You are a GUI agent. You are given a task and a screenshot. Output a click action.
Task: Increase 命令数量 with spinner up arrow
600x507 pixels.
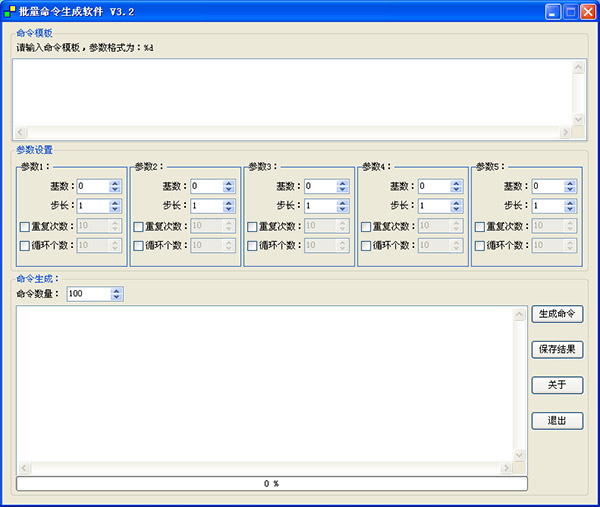(117, 291)
